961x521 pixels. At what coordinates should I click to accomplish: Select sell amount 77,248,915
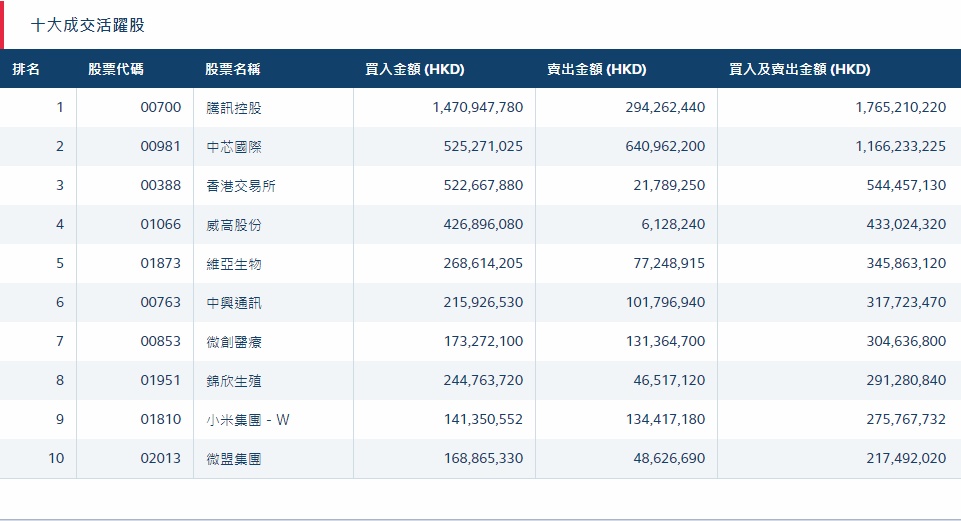point(669,264)
